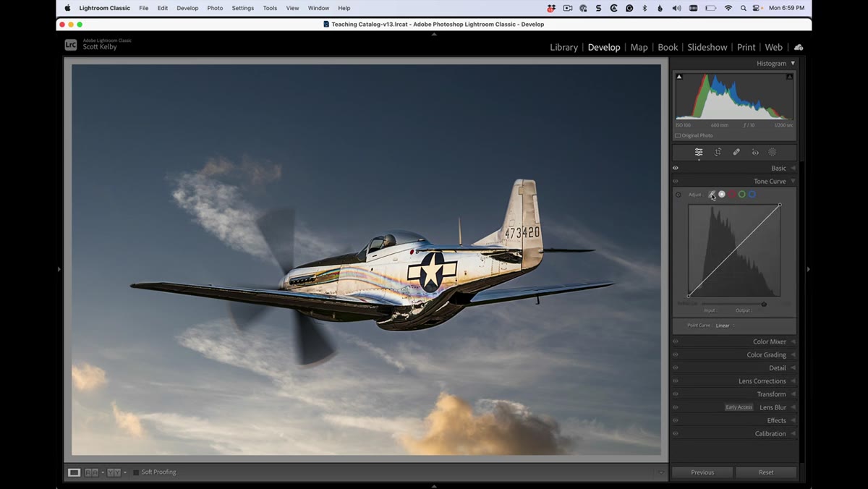Open macOS Spotlight search icon

pos(744,8)
